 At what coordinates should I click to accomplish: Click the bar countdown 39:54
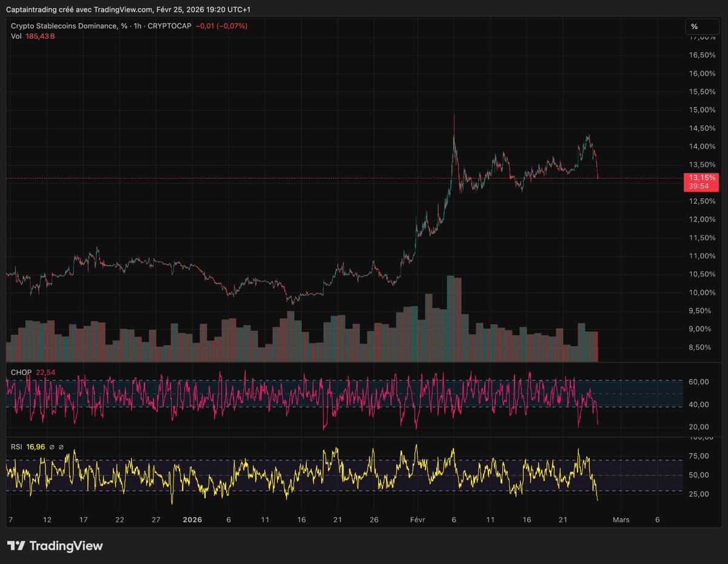(x=698, y=186)
